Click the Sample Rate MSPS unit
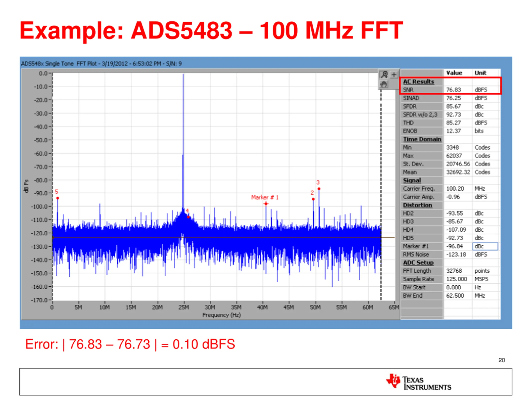 (x=481, y=279)
